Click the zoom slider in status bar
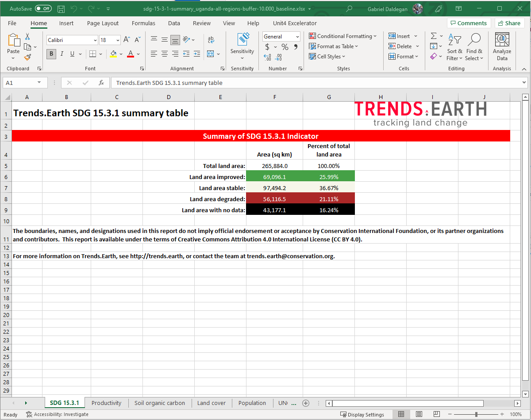The image size is (531, 420). coord(476,414)
